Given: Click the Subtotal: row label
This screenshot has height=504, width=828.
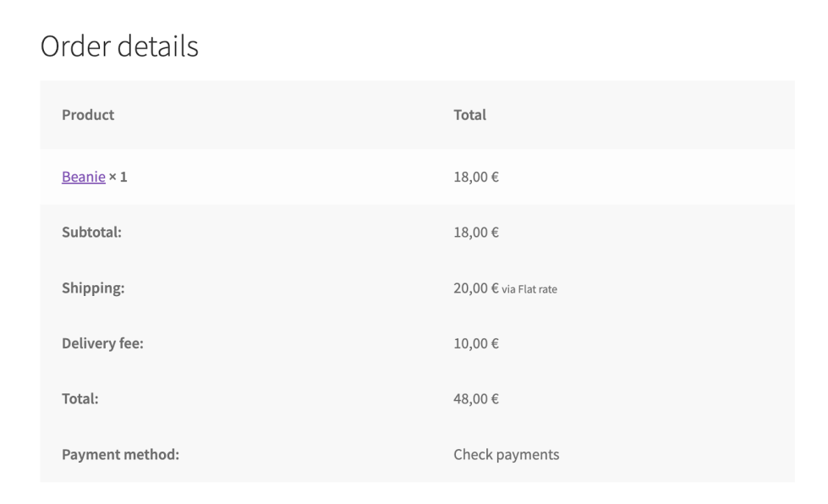Looking at the screenshot, I should coord(91,233).
